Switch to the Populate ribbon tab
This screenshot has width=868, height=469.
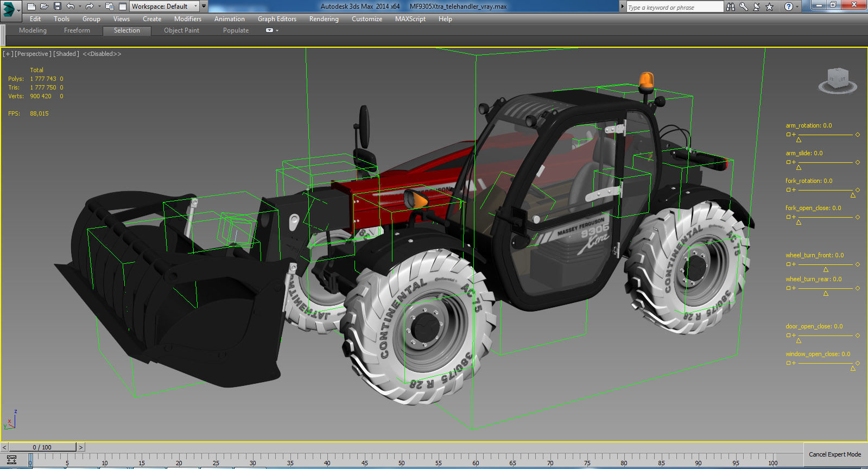point(236,30)
